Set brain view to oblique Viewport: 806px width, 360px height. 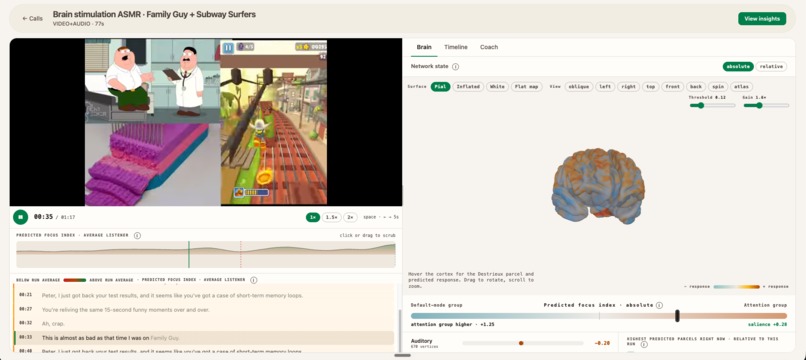[x=579, y=86]
